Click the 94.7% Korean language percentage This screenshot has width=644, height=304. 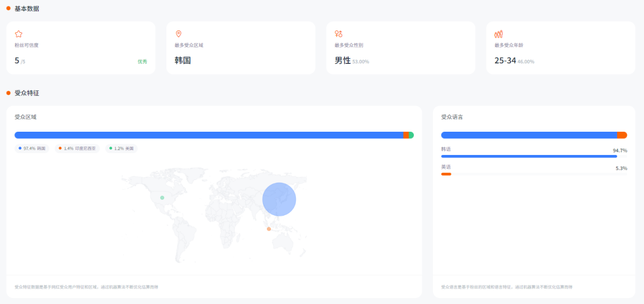pos(620,150)
